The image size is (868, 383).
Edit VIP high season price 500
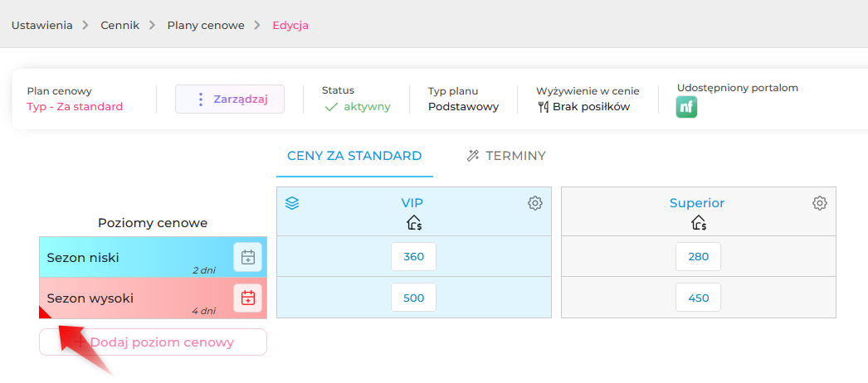(413, 298)
